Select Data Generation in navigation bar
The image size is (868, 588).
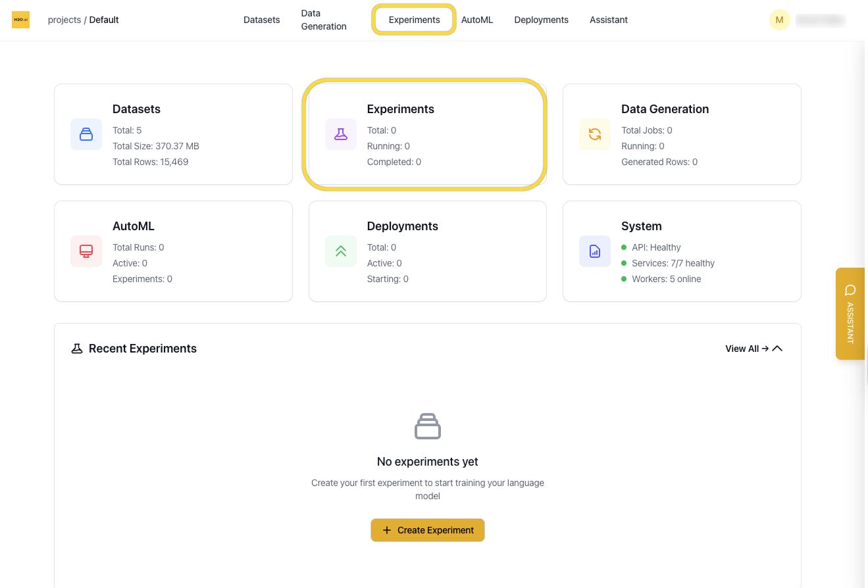tap(323, 20)
